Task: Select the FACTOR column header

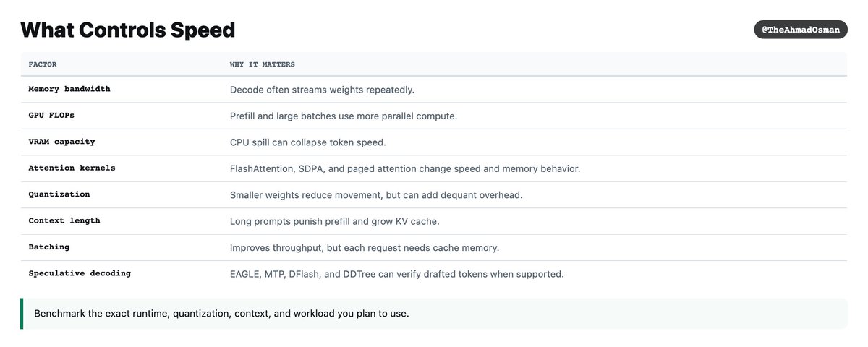Action: coord(43,64)
